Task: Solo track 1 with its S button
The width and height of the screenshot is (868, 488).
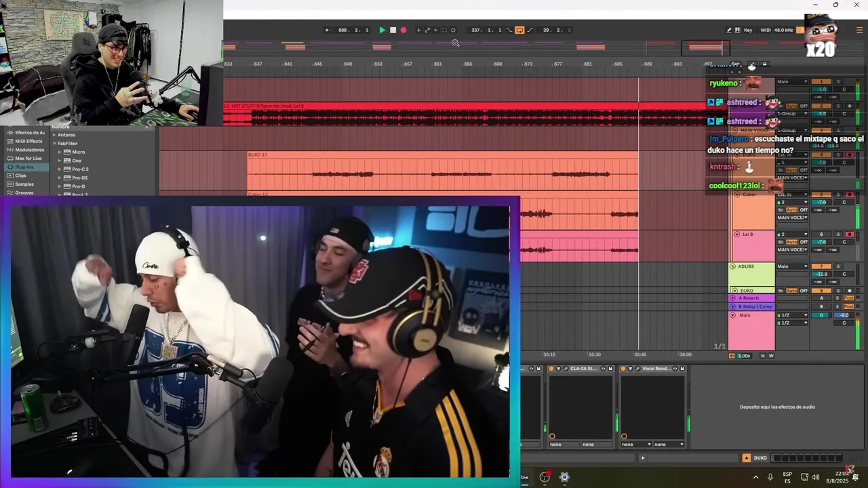Action: tap(838, 81)
